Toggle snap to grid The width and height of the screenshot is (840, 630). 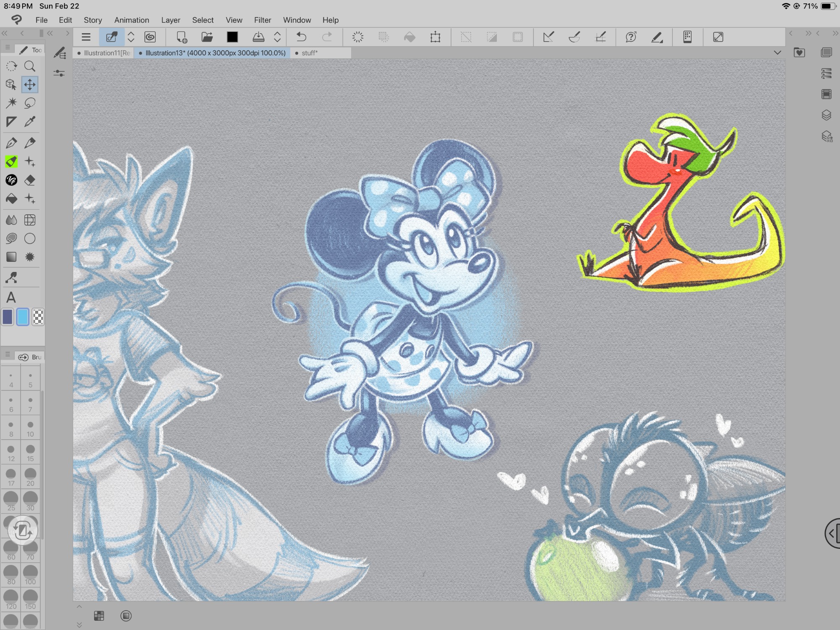(x=601, y=37)
